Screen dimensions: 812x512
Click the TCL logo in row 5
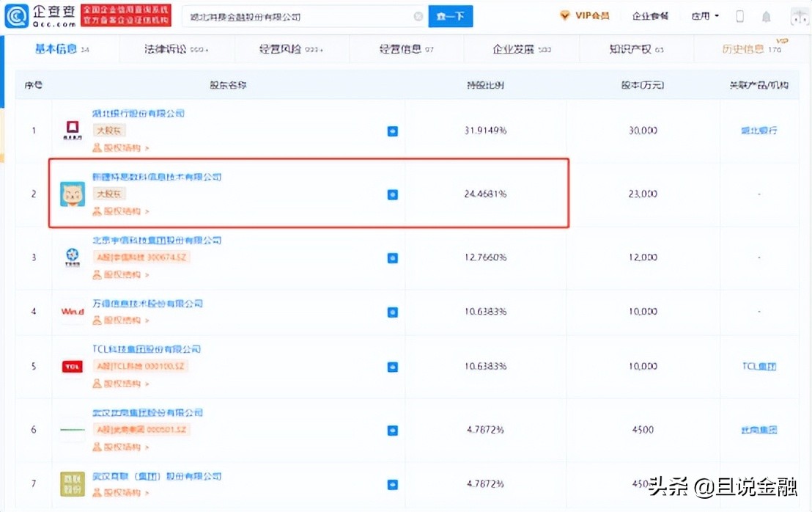coord(72,366)
